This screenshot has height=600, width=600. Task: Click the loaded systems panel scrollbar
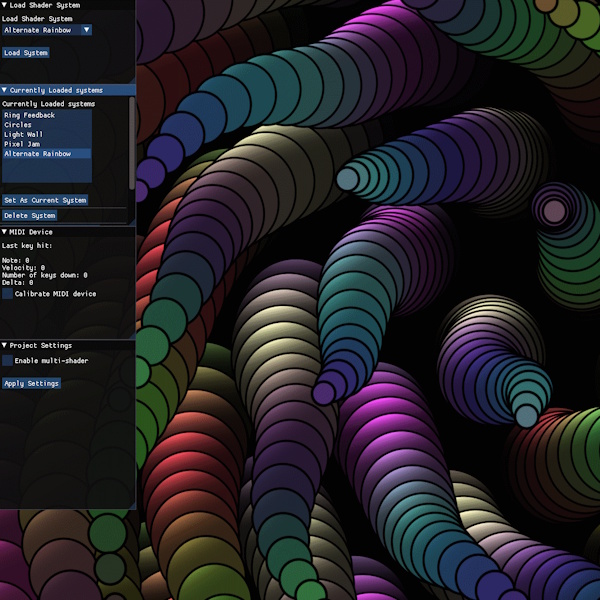click(x=132, y=143)
